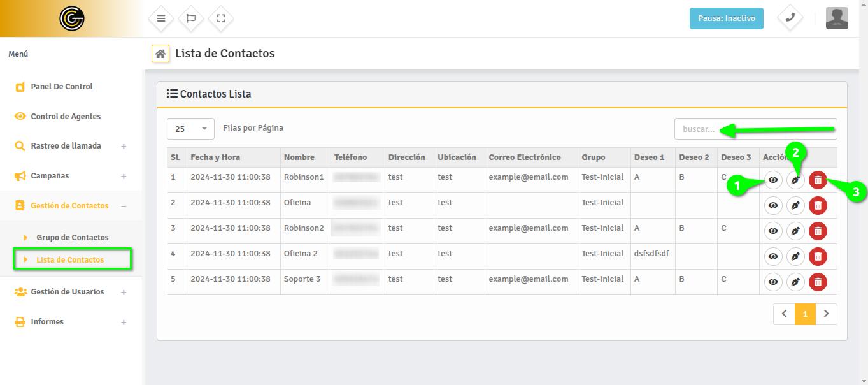Viewport: 868px width, 385px height.
Task: Edit the Soporte 3 contact
Action: [x=795, y=282]
